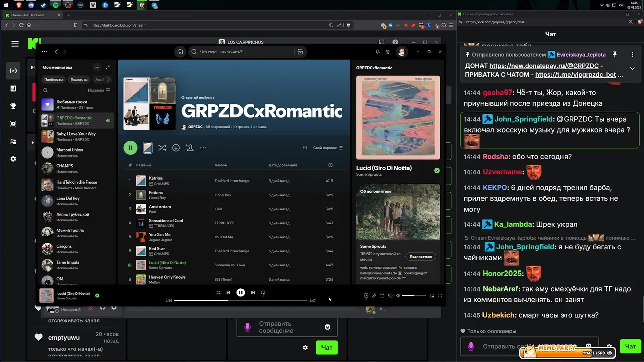The image size is (644, 362).
Task: Pause playlist with large green button
Action: pos(130,148)
